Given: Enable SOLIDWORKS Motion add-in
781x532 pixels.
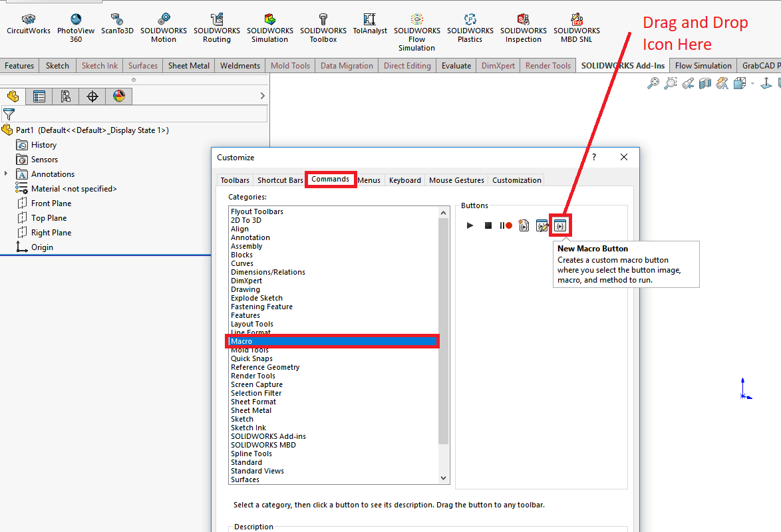Looking at the screenshot, I should click(164, 29).
